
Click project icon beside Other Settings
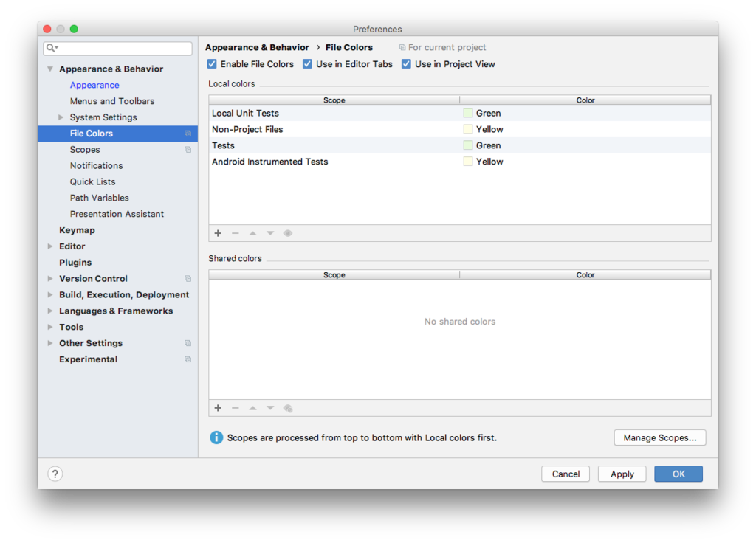(188, 343)
